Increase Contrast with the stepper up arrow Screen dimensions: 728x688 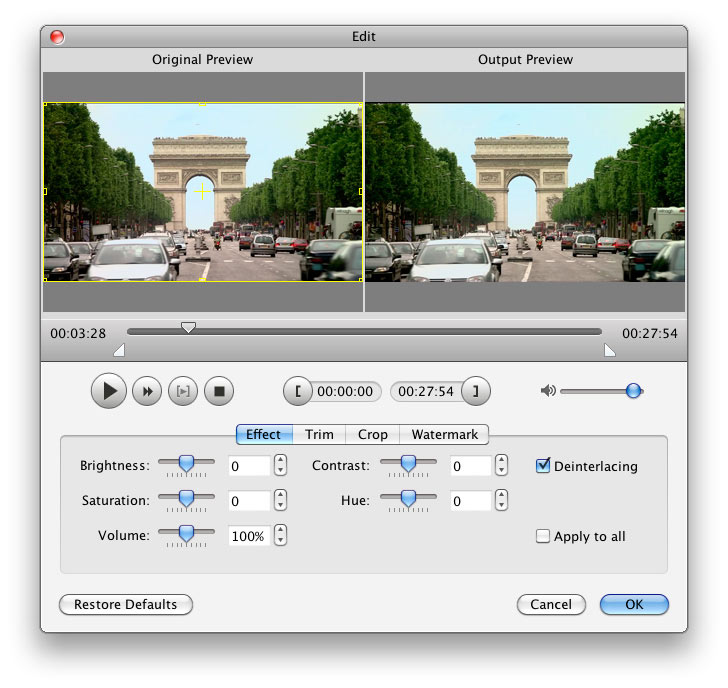(501, 460)
